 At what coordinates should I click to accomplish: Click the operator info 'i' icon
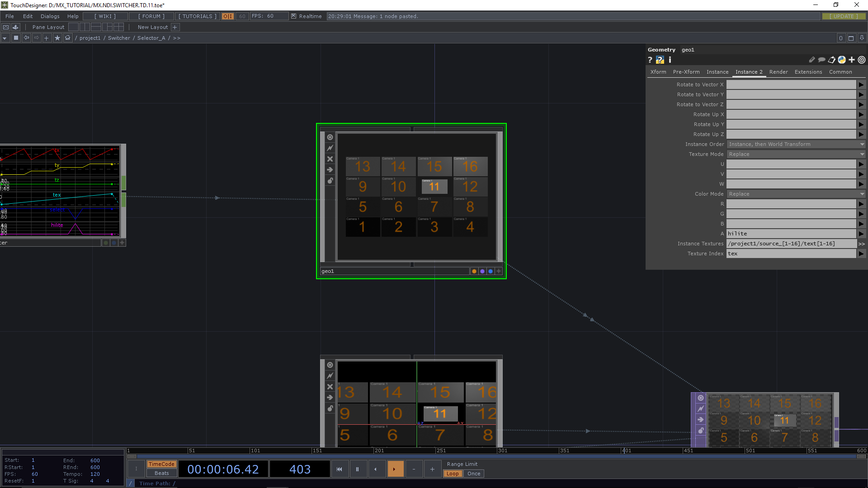pyautogui.click(x=670, y=60)
